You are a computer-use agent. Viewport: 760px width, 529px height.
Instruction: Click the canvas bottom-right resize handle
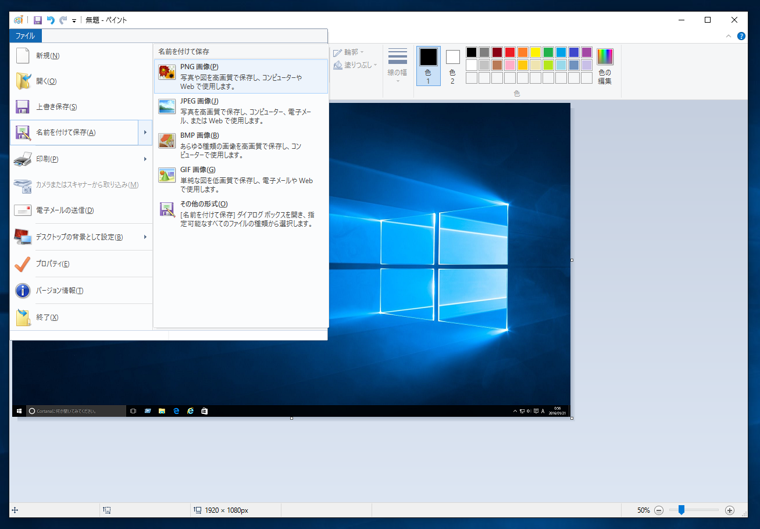[x=572, y=418]
